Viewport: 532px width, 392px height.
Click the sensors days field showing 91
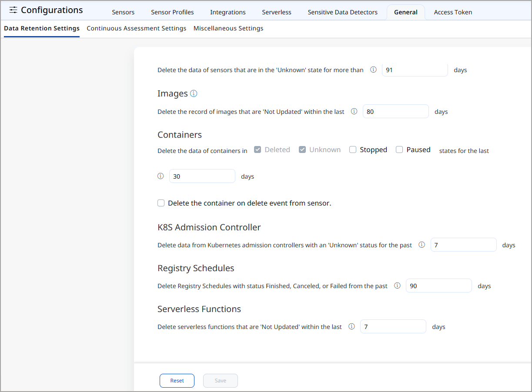415,70
